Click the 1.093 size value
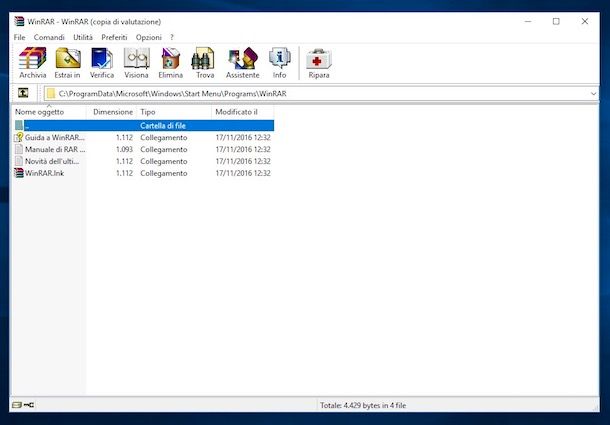The height and width of the screenshot is (425, 610). pyautogui.click(x=124, y=149)
